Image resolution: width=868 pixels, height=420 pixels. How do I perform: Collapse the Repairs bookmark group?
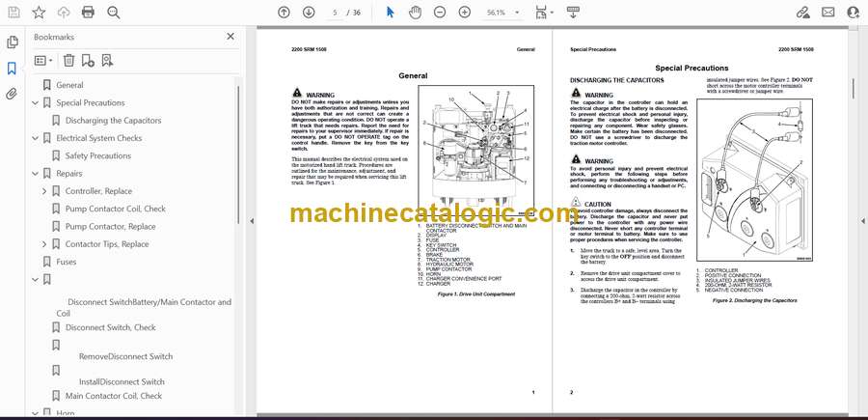coord(36,174)
